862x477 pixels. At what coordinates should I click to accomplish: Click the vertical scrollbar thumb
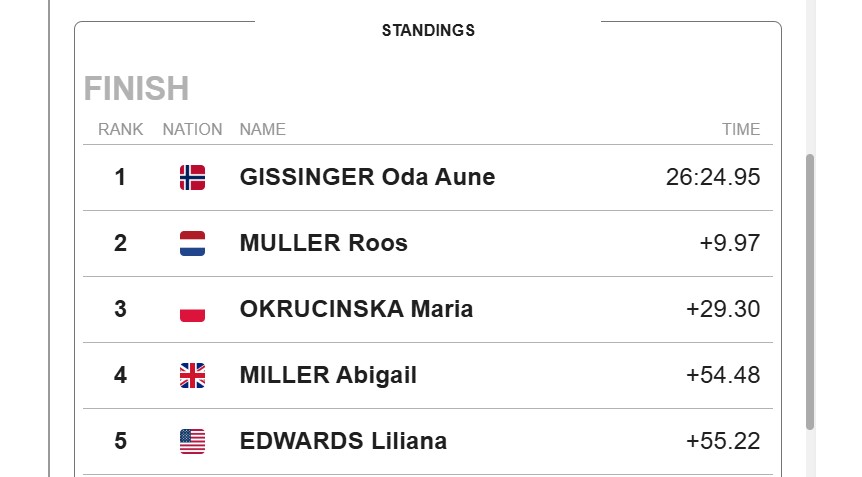pyautogui.click(x=810, y=292)
